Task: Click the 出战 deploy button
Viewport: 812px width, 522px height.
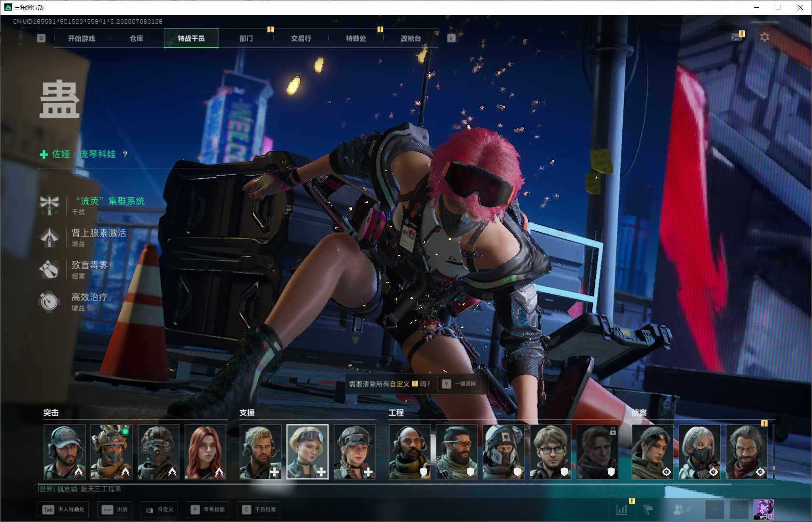Action: point(115,509)
